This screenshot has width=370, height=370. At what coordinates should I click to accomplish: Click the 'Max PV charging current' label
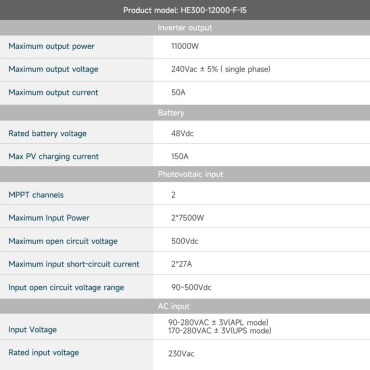54,156
